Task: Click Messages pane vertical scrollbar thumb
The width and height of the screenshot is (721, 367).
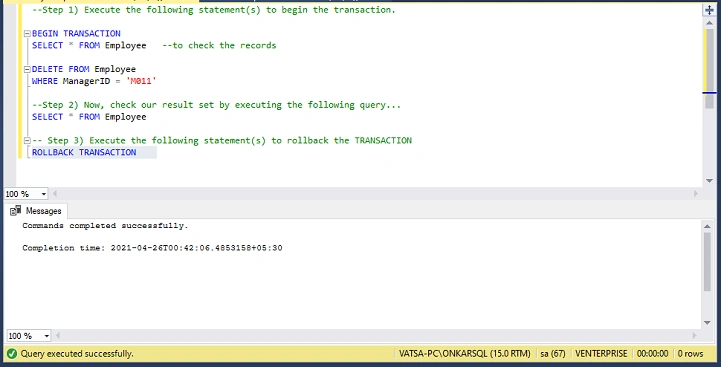Action: pyautogui.click(x=708, y=261)
